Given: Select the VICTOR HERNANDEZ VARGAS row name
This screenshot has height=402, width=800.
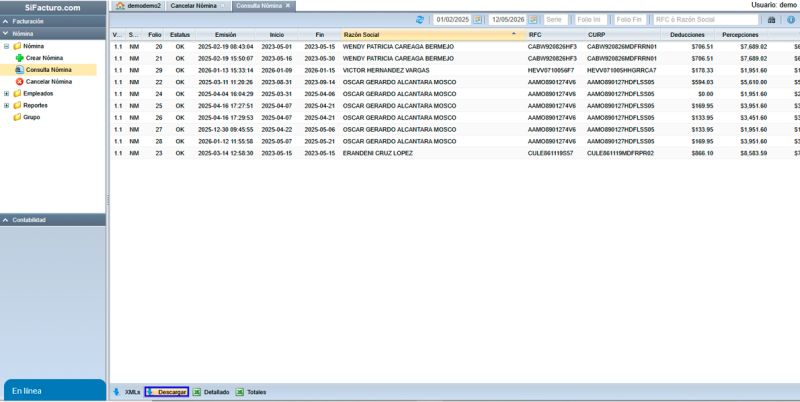Looking at the screenshot, I should tap(386, 70).
